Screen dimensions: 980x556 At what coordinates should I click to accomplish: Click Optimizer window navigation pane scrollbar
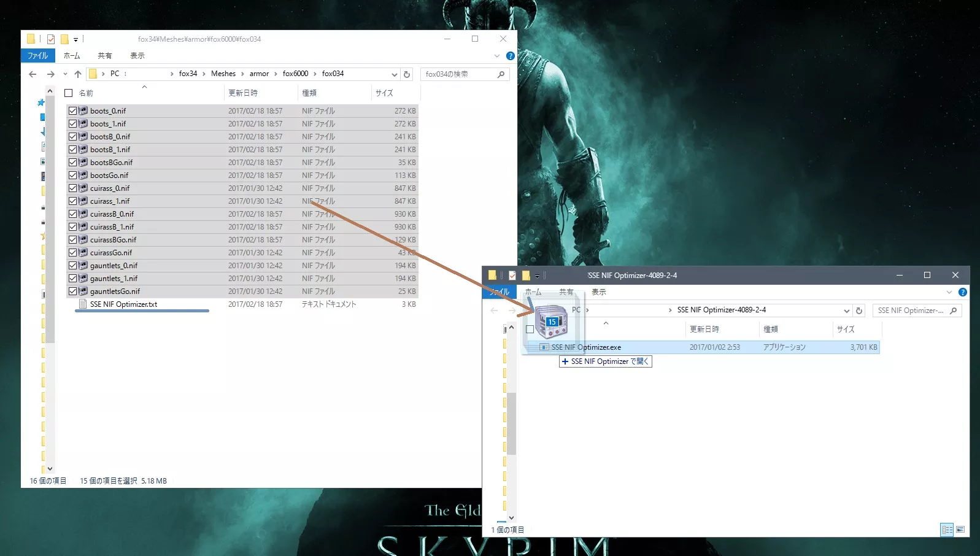512,423
